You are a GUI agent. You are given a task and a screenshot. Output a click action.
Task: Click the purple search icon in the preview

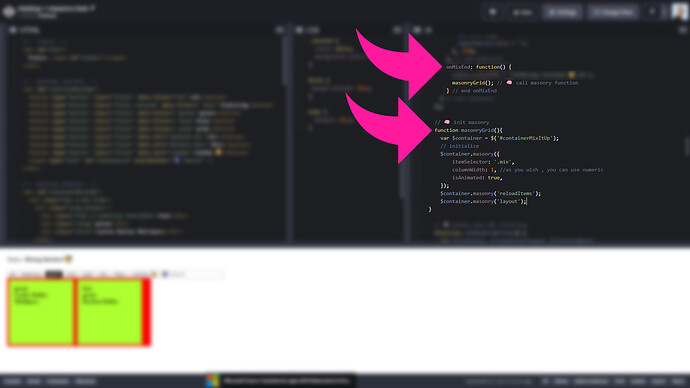click(165, 274)
